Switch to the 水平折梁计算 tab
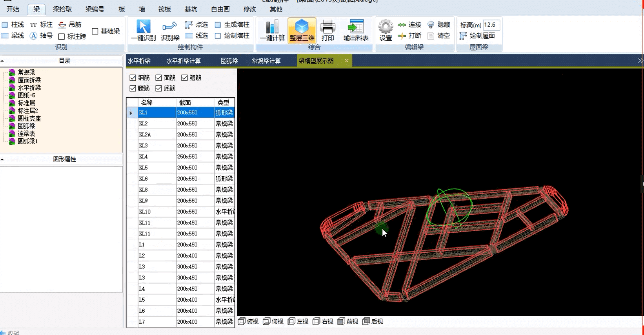 click(183, 61)
